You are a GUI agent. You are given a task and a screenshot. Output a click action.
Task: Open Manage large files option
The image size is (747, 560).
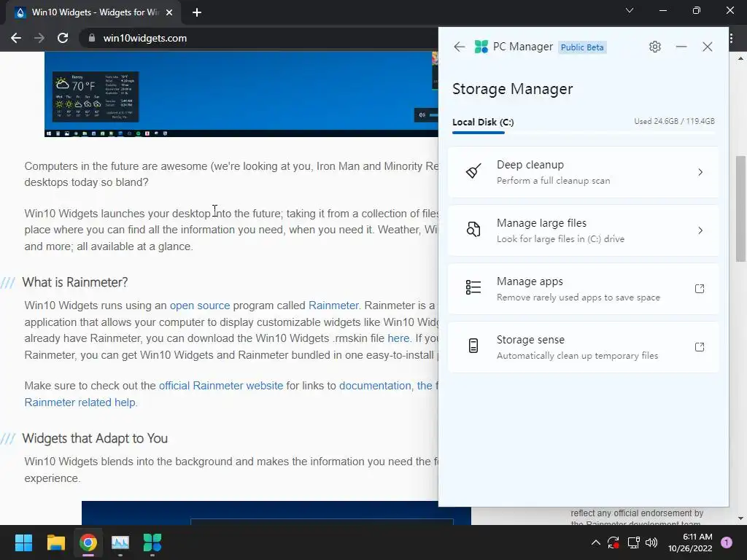coord(583,230)
